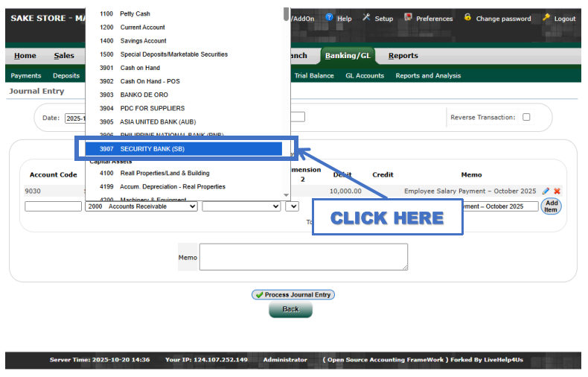Open the Banking/GL tab
588x377 pixels.
348,56
